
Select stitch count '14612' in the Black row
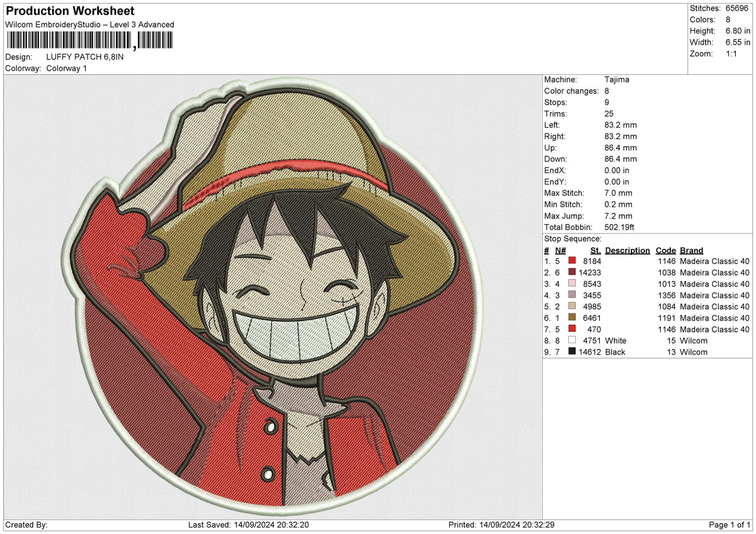click(x=590, y=352)
